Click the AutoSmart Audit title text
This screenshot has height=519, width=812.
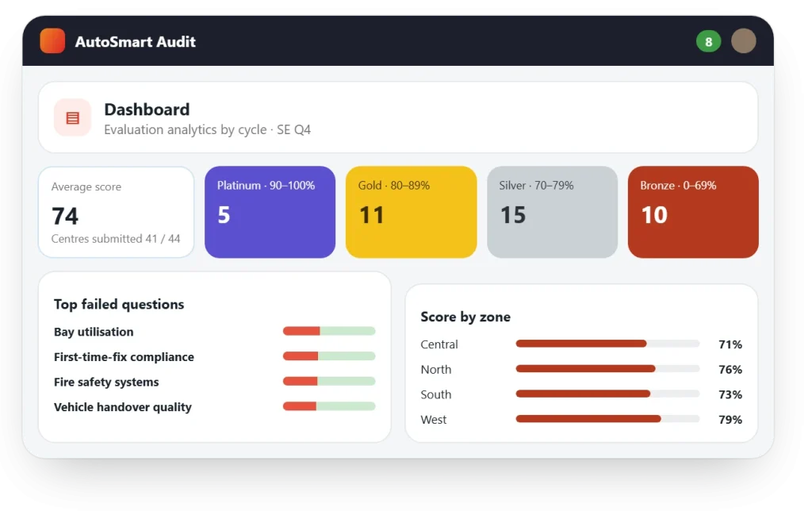pos(135,41)
